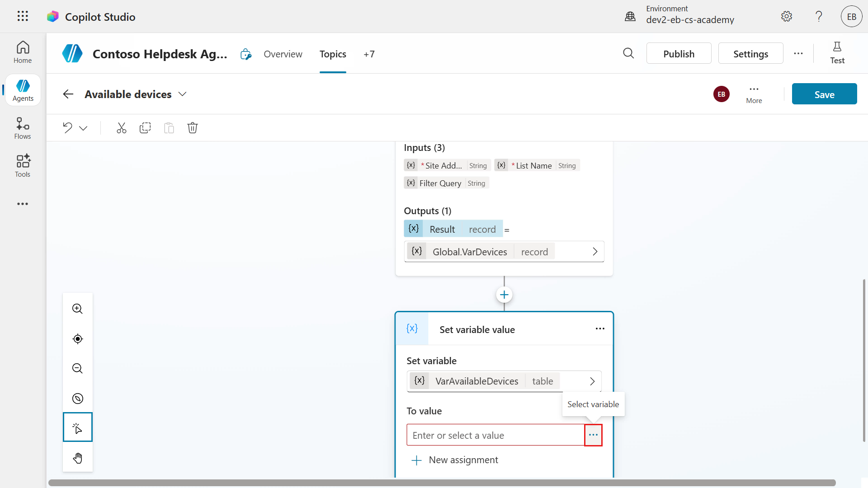Open the help question mark
This screenshot has height=488, width=868.
click(x=819, y=17)
